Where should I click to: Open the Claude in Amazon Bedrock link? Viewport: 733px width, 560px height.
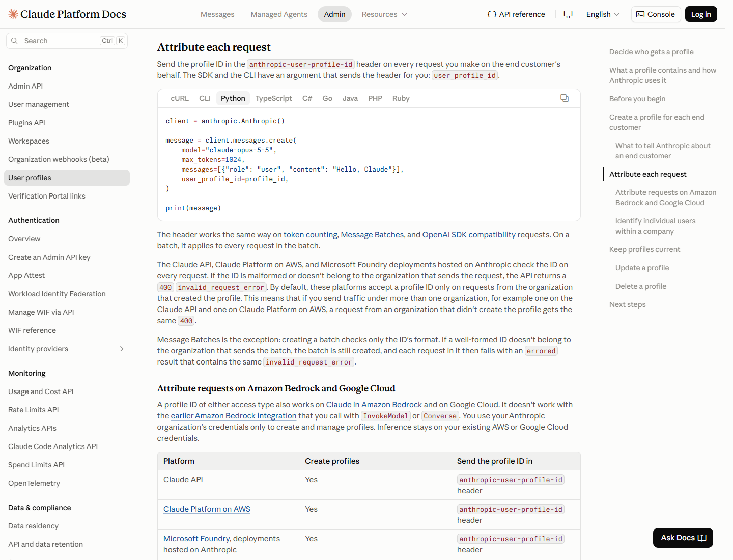click(374, 405)
